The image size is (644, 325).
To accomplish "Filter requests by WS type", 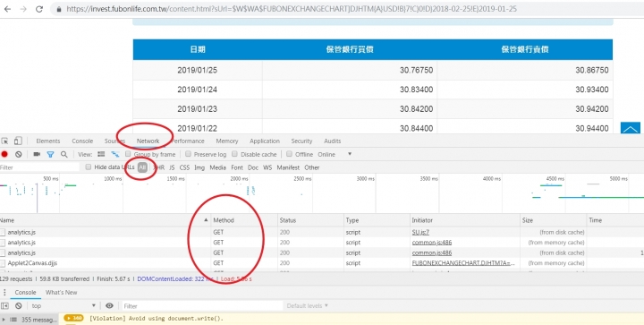I will point(267,167).
